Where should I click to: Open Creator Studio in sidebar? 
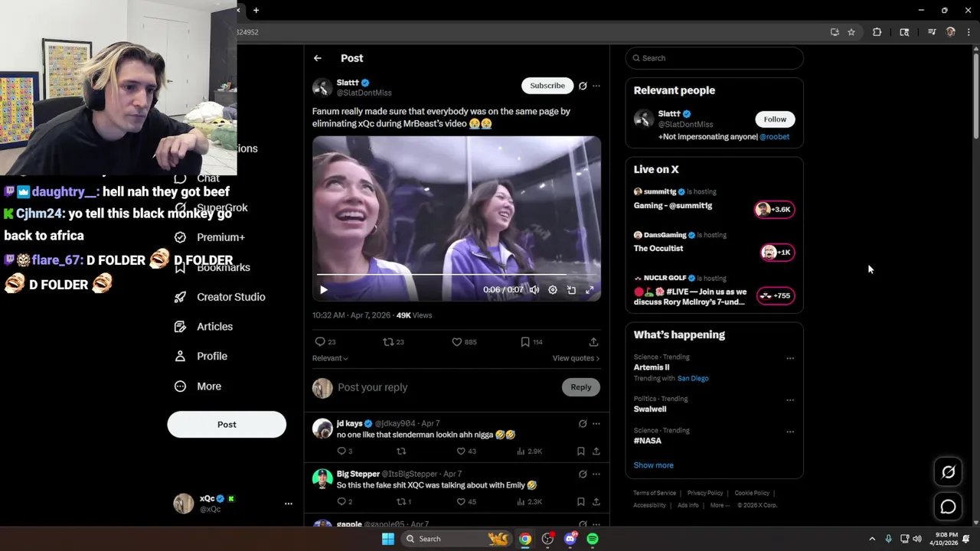pyautogui.click(x=220, y=297)
